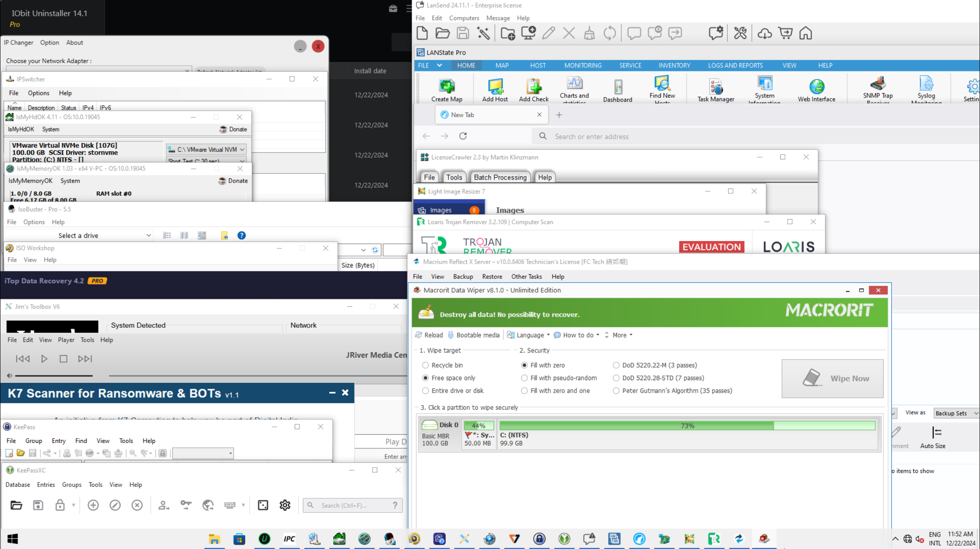
Task: Open Backup Sets View as dropdown
Action: [956, 413]
